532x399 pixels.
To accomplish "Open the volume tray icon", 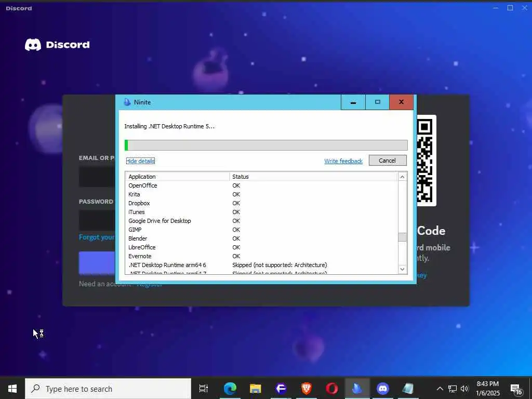I will [x=464, y=389].
